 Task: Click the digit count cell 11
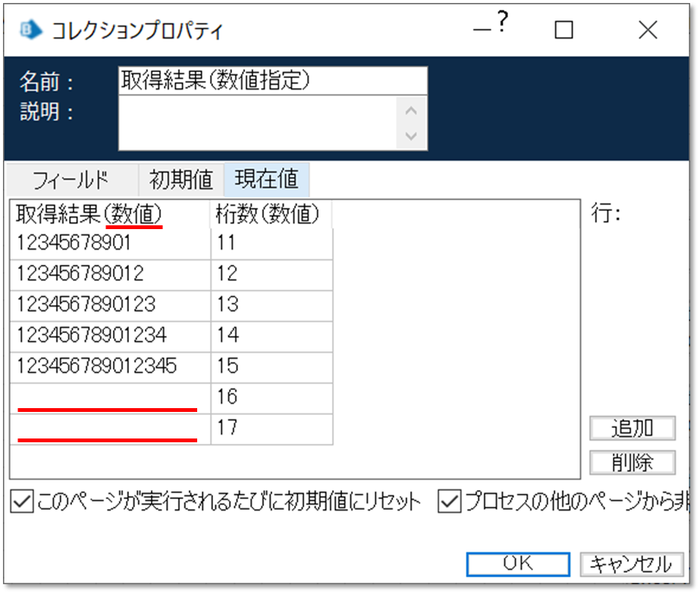pos(272,244)
